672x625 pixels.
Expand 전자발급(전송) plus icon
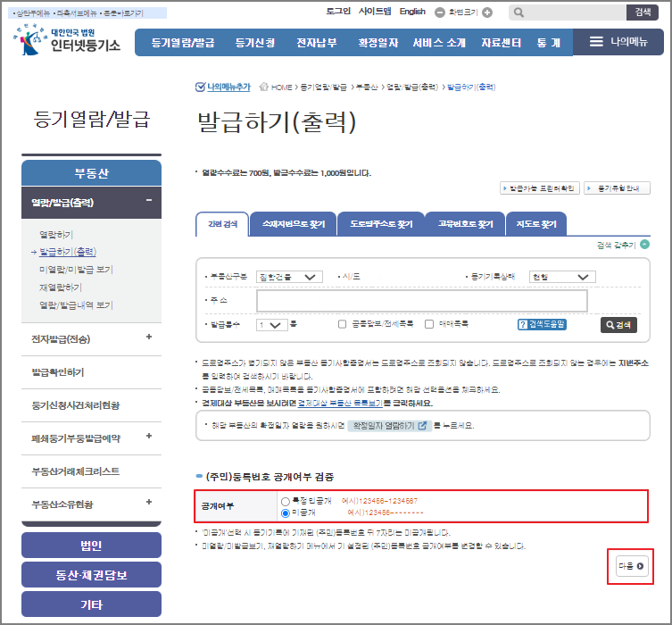coord(149,337)
